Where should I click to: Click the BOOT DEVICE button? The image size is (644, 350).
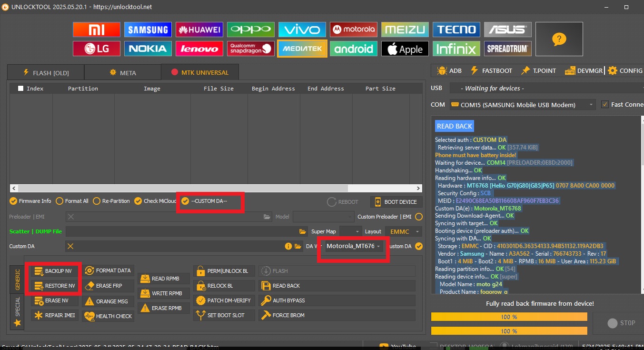pyautogui.click(x=396, y=202)
